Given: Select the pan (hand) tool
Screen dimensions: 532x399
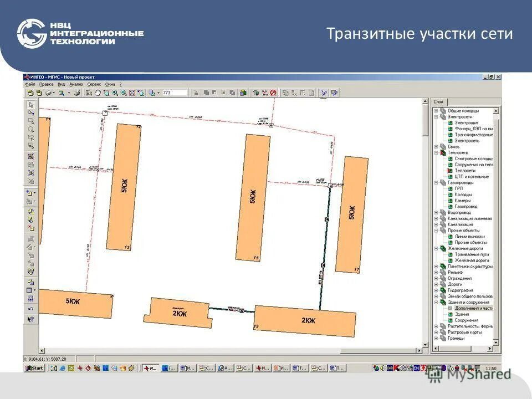Looking at the screenshot, I should (97, 92).
